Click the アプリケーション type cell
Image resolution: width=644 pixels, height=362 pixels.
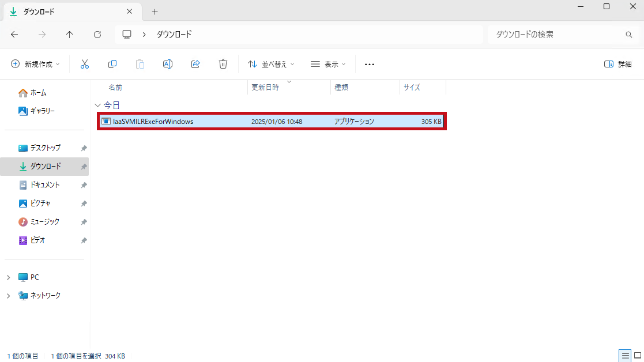(x=354, y=122)
